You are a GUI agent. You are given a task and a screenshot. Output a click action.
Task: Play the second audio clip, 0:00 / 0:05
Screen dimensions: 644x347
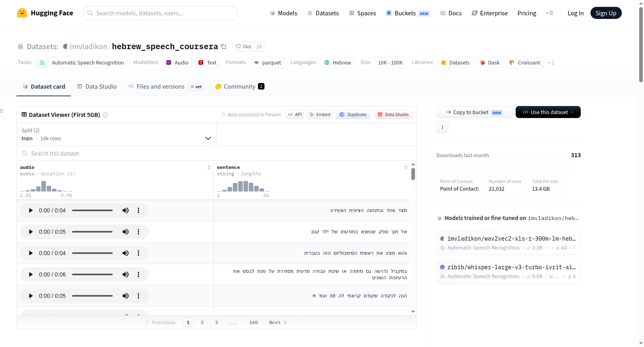31,232
